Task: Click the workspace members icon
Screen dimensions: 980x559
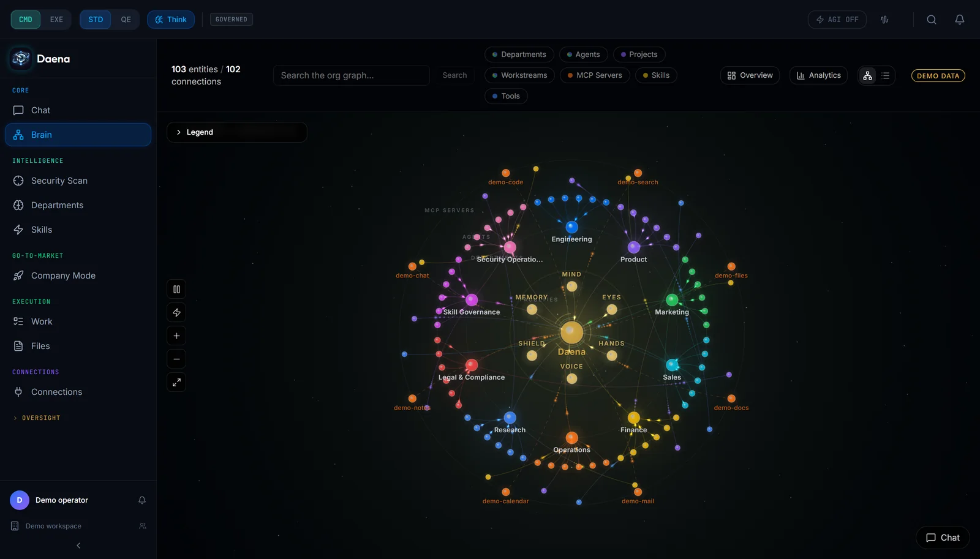Action: (x=143, y=526)
